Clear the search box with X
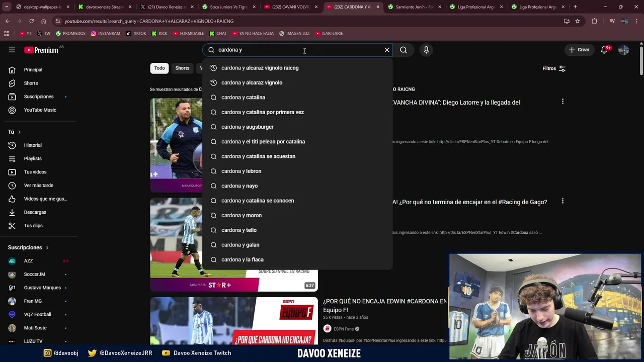Viewport: 644px width, 362px height. tap(387, 50)
